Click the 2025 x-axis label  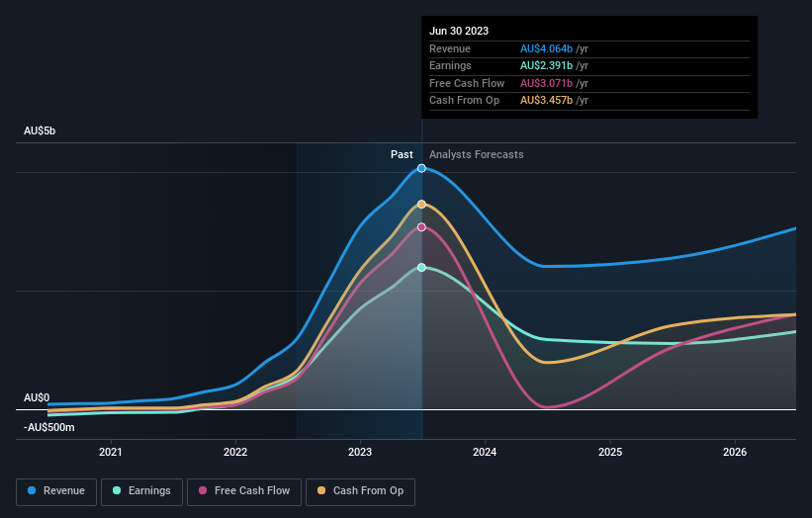coord(610,453)
